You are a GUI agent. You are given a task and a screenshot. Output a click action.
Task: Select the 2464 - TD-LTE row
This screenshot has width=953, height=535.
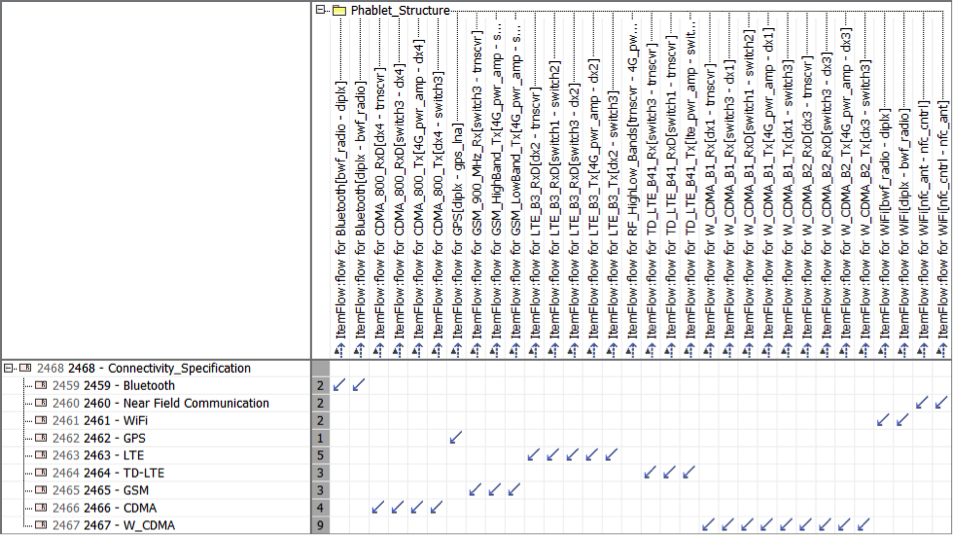pos(108,472)
